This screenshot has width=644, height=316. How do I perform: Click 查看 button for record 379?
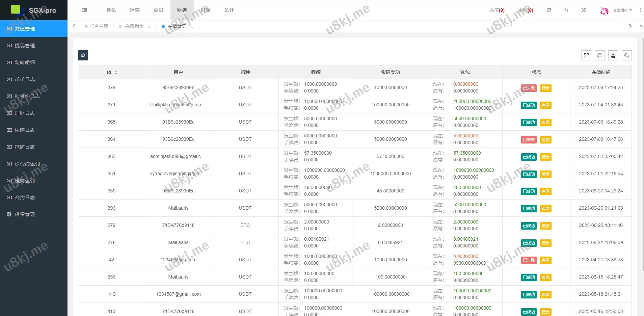pyautogui.click(x=545, y=88)
